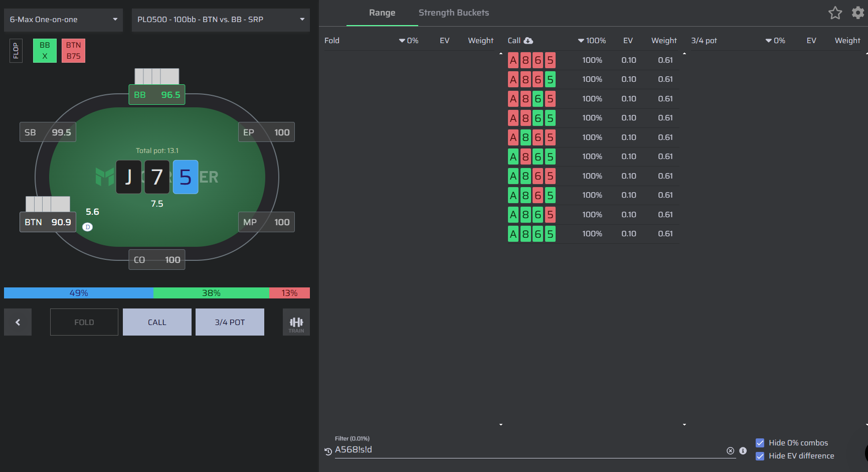The image size is (868, 472).
Task: Sort the Call column by 100% arrow
Action: (x=581, y=41)
